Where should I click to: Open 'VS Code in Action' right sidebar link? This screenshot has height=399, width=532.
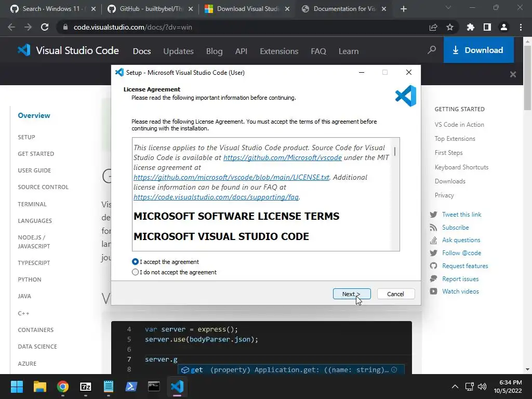[x=459, y=125]
